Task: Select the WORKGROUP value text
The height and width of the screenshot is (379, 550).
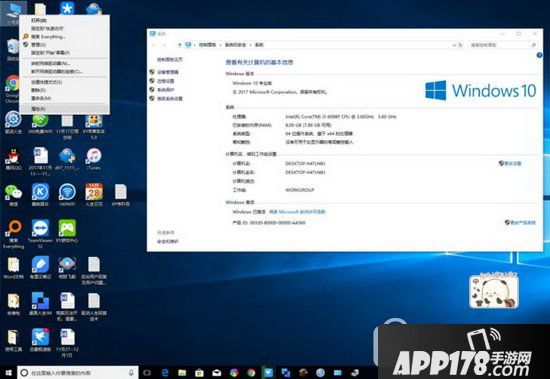Action: point(300,190)
